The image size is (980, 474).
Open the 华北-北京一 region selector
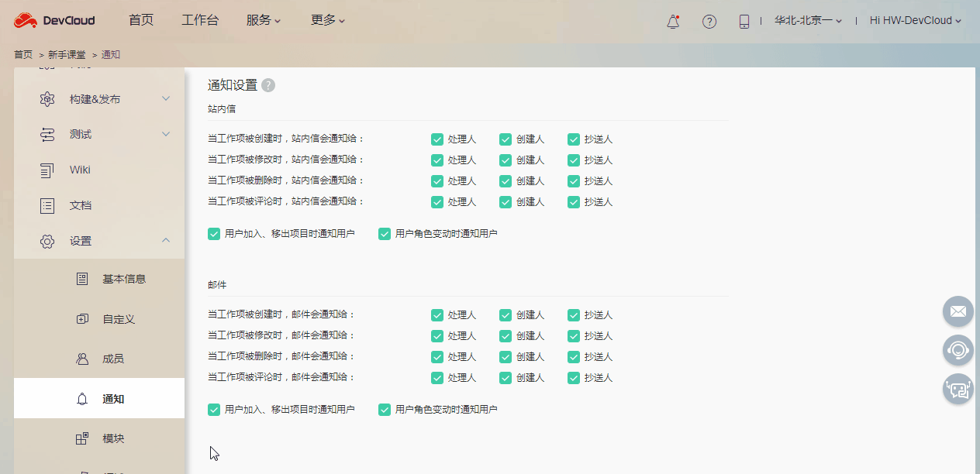(x=806, y=21)
